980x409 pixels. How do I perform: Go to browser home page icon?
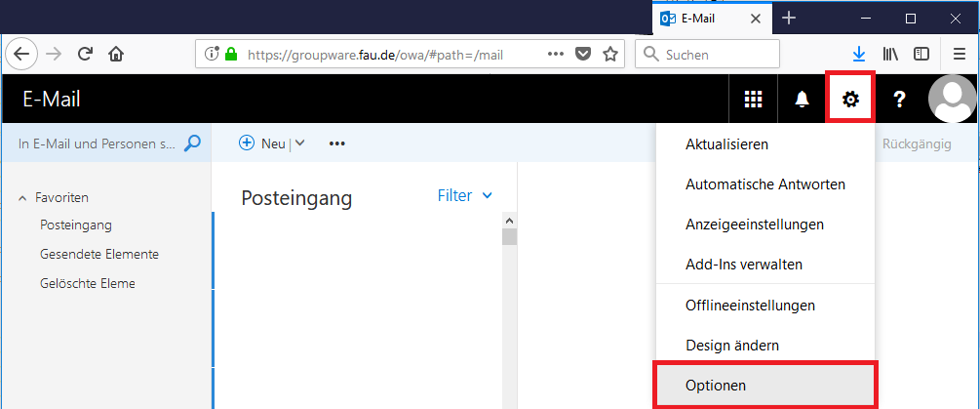[x=116, y=55]
